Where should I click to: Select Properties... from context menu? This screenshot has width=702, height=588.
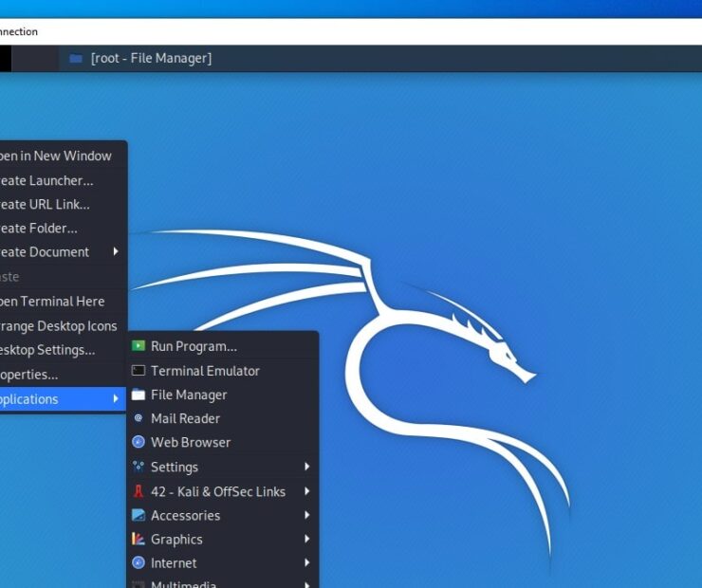click(63, 375)
